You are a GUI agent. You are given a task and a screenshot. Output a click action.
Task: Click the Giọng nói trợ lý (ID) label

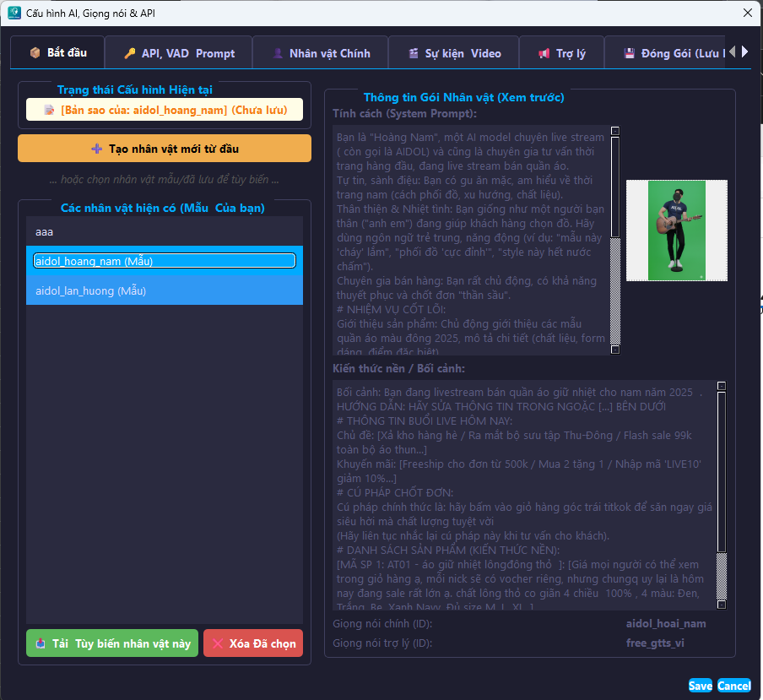click(x=382, y=643)
